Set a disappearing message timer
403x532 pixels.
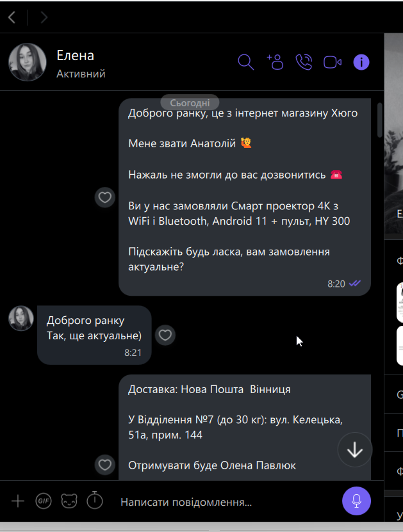95,500
